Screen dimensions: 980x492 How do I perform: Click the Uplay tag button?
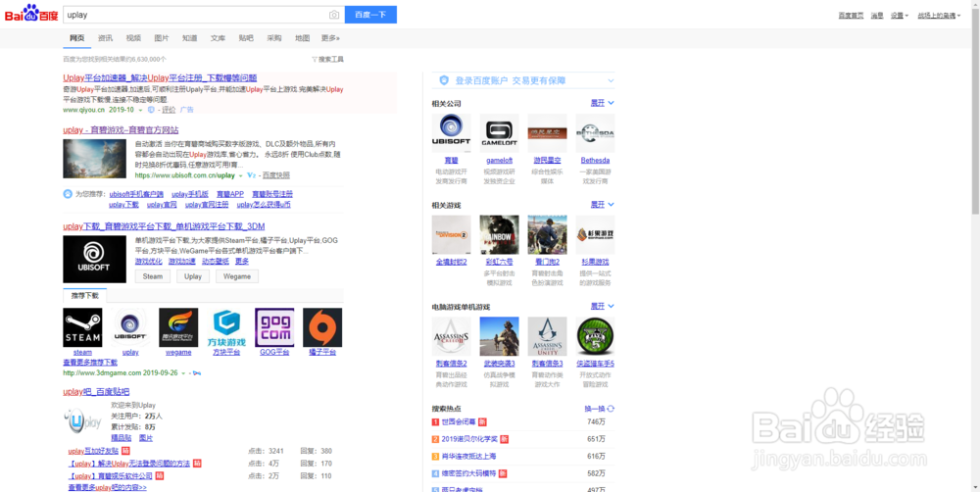coord(193,276)
